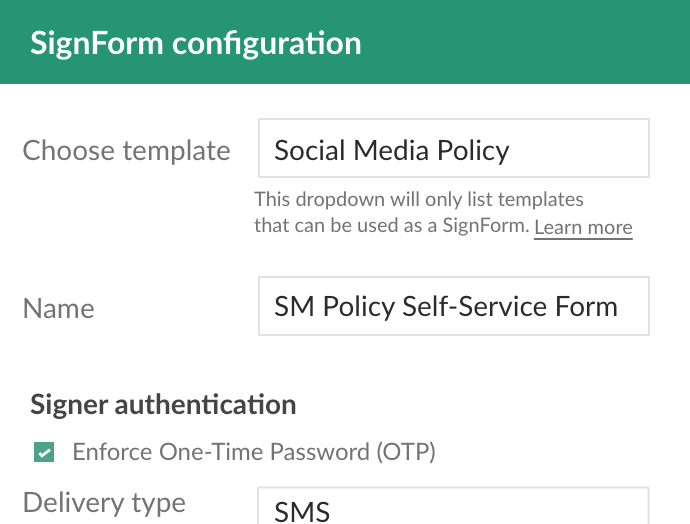Disable Enforce One-Time Password checkbox

44,453
